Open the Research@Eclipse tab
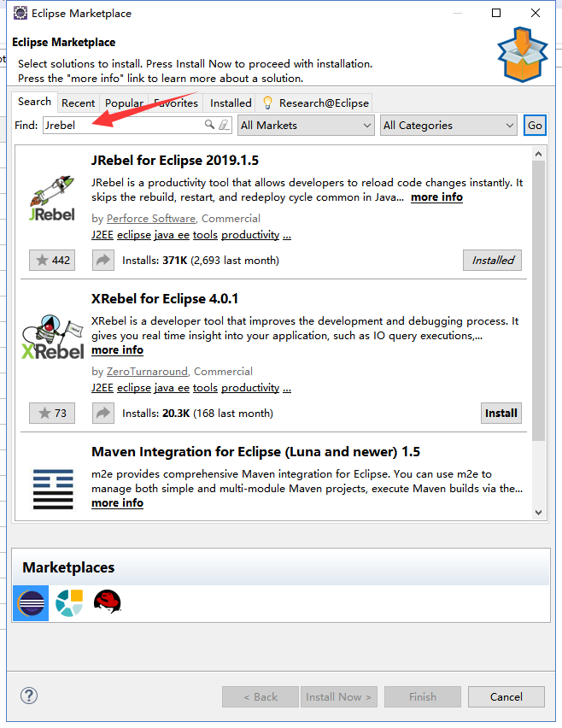 315,103
